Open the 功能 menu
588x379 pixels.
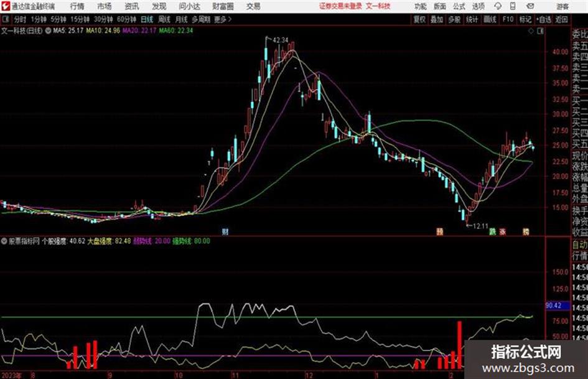tap(421, 6)
